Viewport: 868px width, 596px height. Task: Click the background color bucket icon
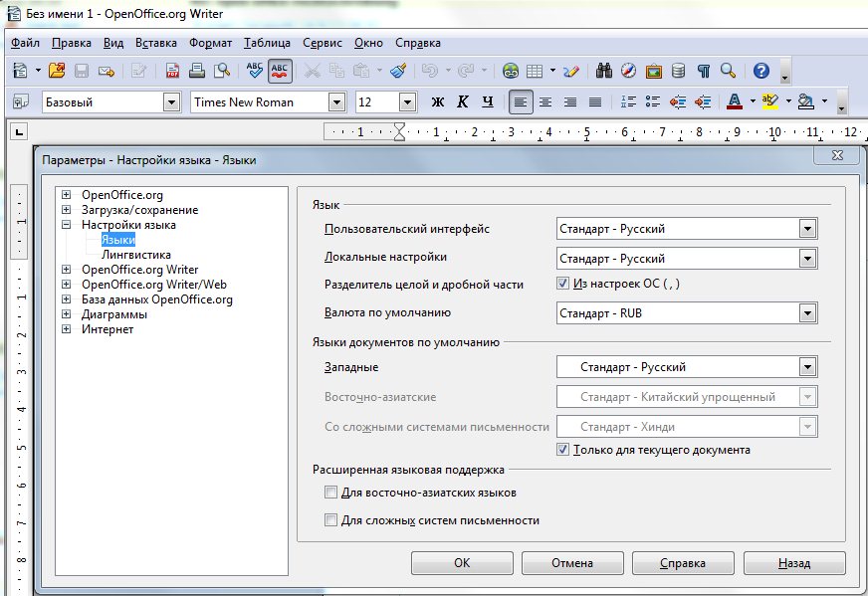pyautogui.click(x=806, y=101)
